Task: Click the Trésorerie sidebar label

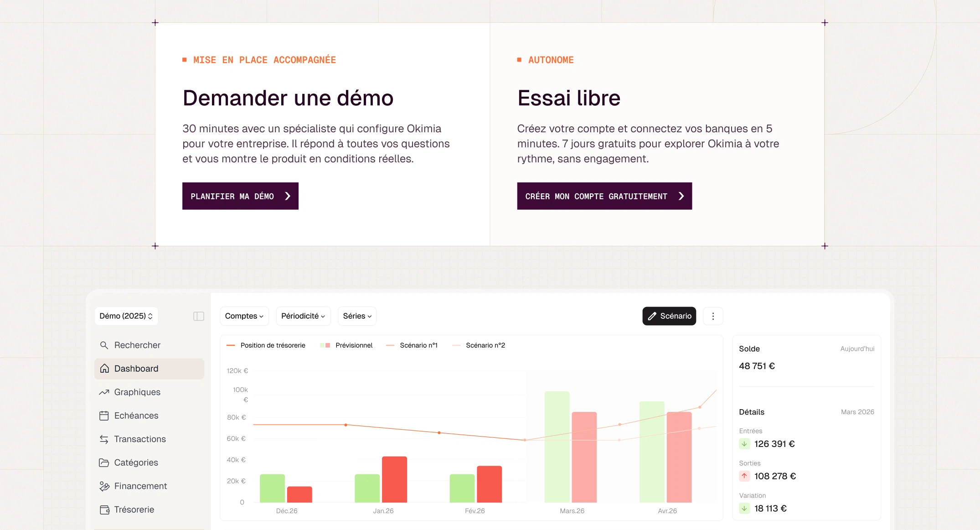Action: [x=134, y=509]
